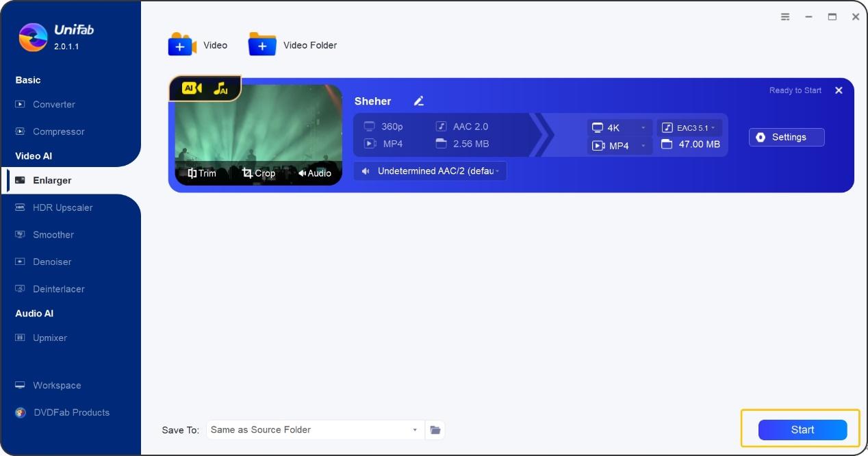Open the Save To folder dropdown
The image size is (868, 456).
316,430
